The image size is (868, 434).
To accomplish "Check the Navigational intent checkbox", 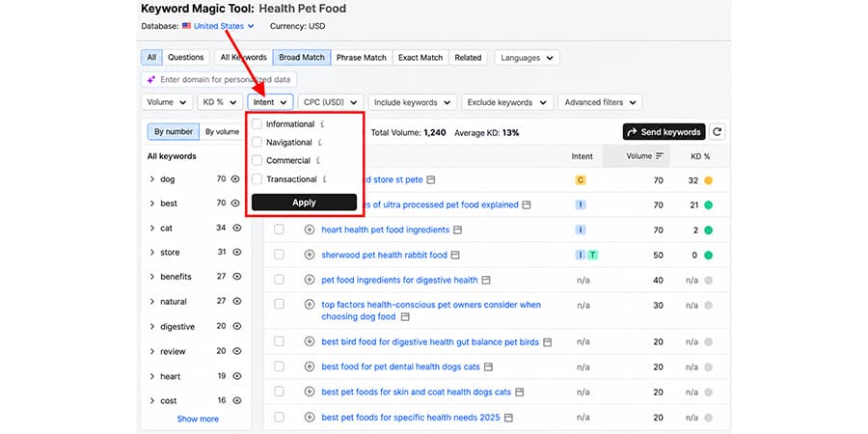I will (x=257, y=143).
